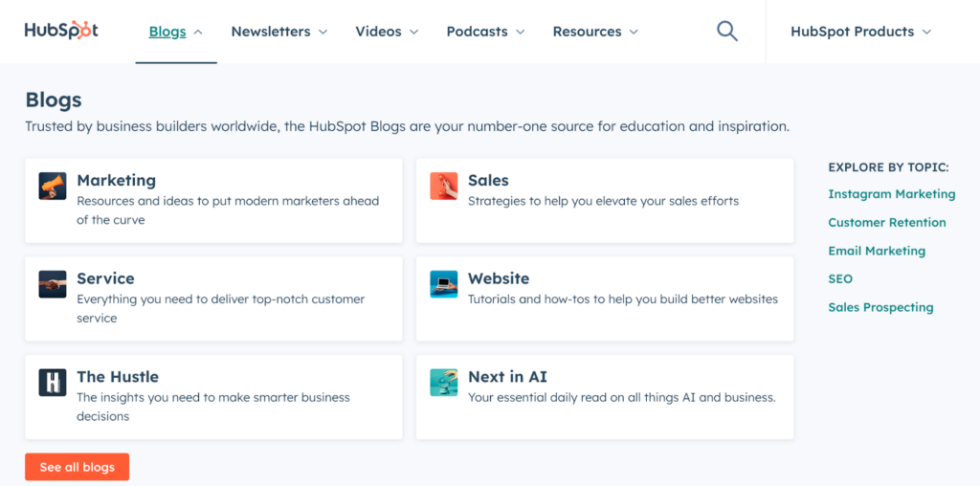
Task: Click the Website blog laptop icon
Action: click(443, 284)
